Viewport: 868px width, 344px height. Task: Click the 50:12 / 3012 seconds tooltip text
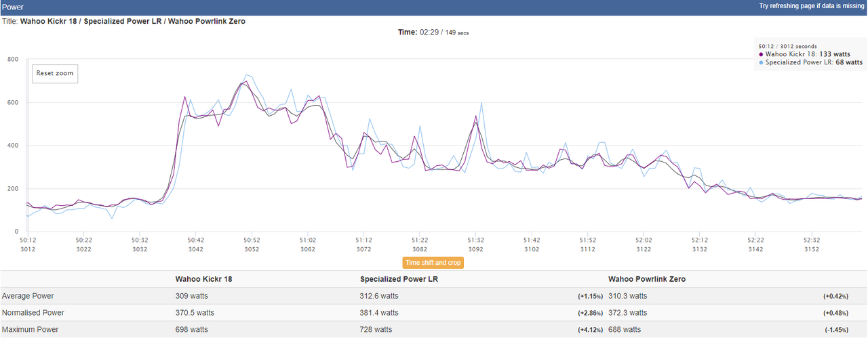pyautogui.click(x=787, y=46)
